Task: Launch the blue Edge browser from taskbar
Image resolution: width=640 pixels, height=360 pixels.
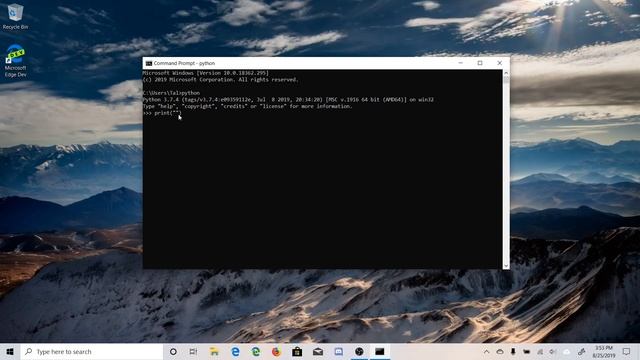Action: (235, 351)
